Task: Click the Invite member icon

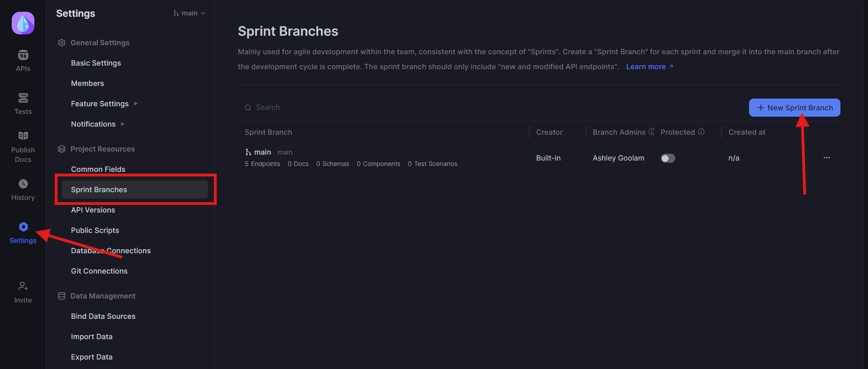Action: [23, 286]
